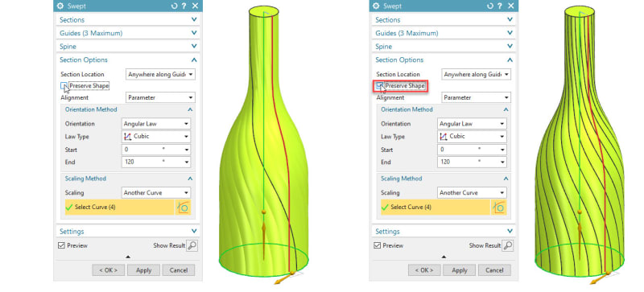The width and height of the screenshot is (644, 292).
Task: Click OK button in left Swept dialog
Action: [x=109, y=270]
